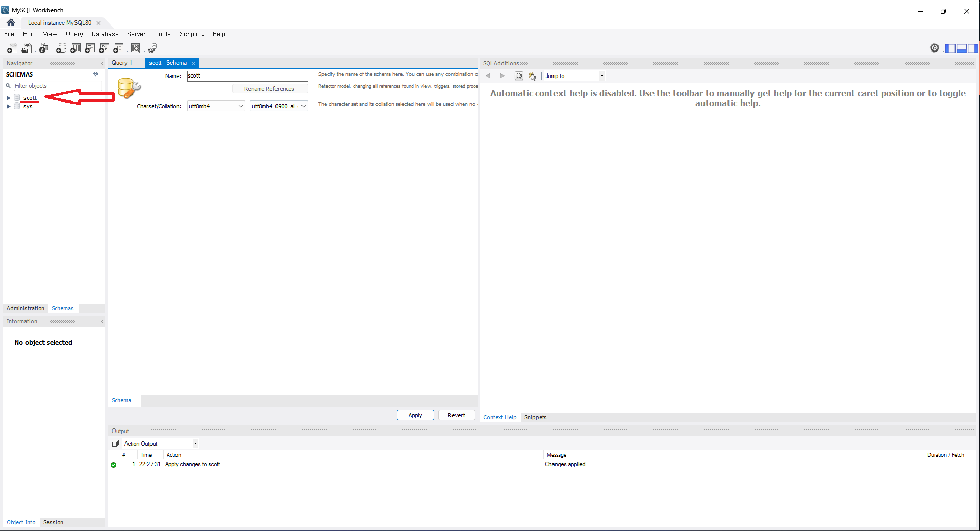Create a new stored procedure icon

[x=104, y=48]
